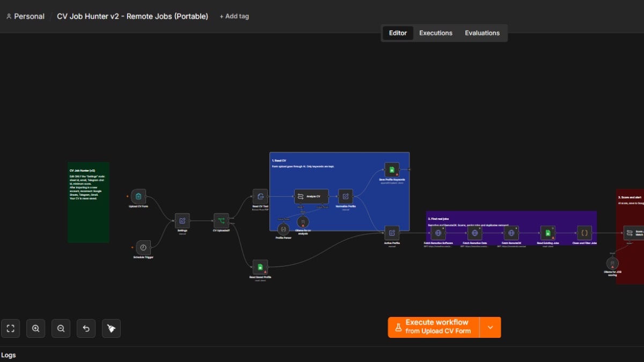The width and height of the screenshot is (644, 362).
Task: Select the Read Existing Jobs sheet node
Action: point(548,233)
